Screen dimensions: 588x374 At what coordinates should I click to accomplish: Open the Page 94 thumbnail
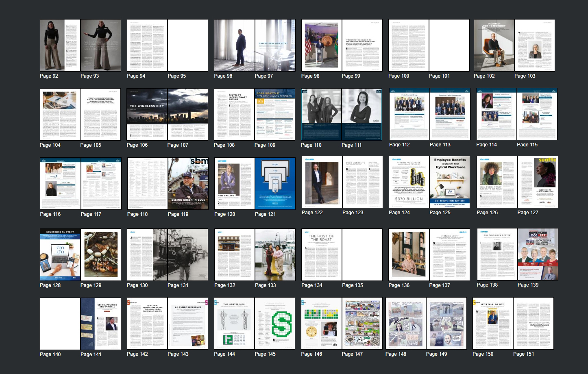(x=147, y=46)
